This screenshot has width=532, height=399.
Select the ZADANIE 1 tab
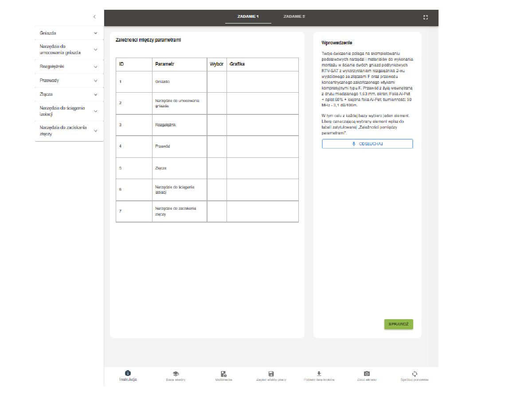[248, 17]
